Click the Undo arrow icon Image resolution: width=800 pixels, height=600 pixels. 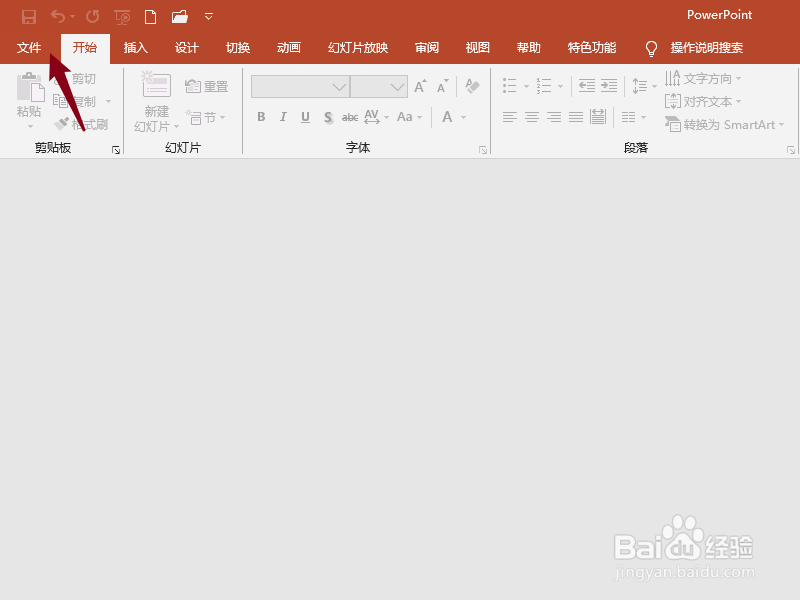[x=58, y=17]
